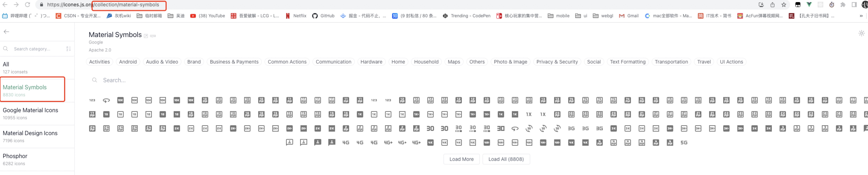Toggle the Activities category filter
868x175 pixels.
(99, 62)
